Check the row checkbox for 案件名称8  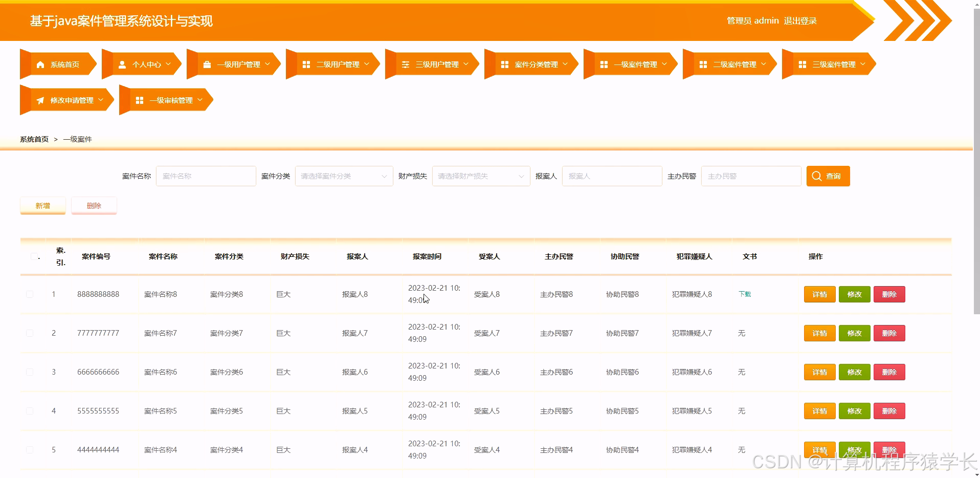point(29,294)
